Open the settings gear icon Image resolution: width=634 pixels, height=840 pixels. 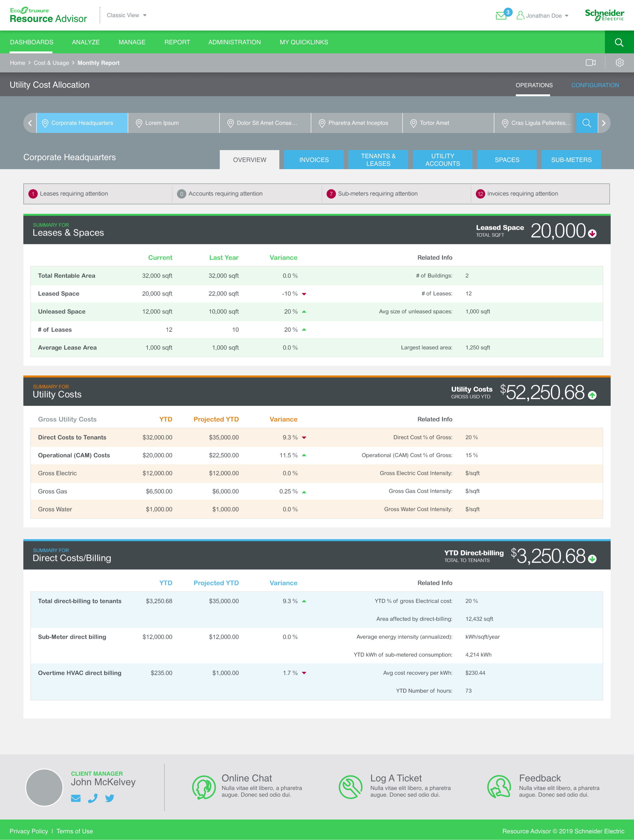pyautogui.click(x=619, y=63)
